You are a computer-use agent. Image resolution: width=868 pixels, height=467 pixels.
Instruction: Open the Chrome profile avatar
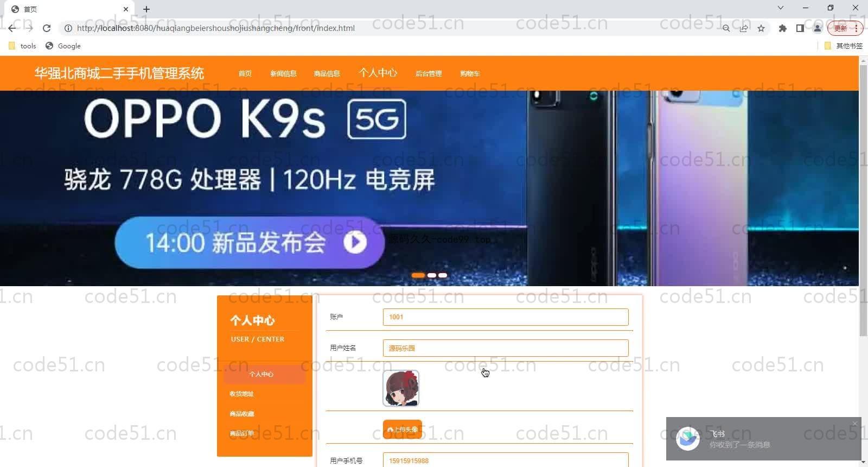(x=817, y=28)
